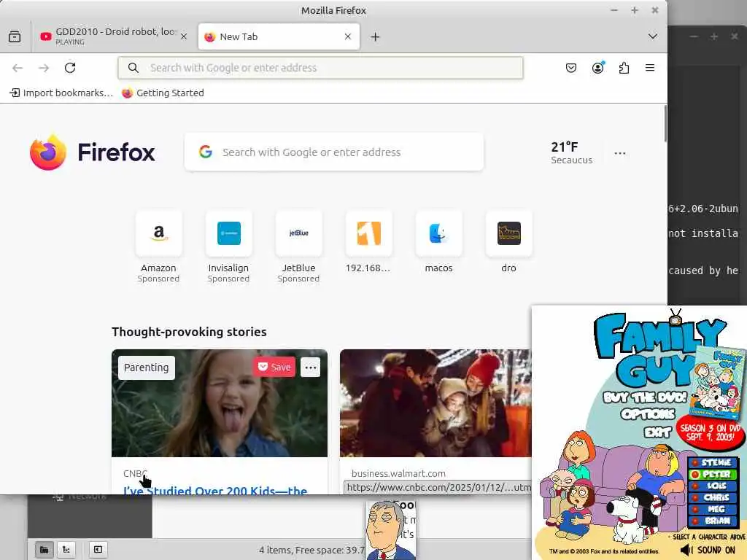The width and height of the screenshot is (747, 560).
Task: Click Import bookmarks in bookmarks toolbar
Action: click(61, 93)
